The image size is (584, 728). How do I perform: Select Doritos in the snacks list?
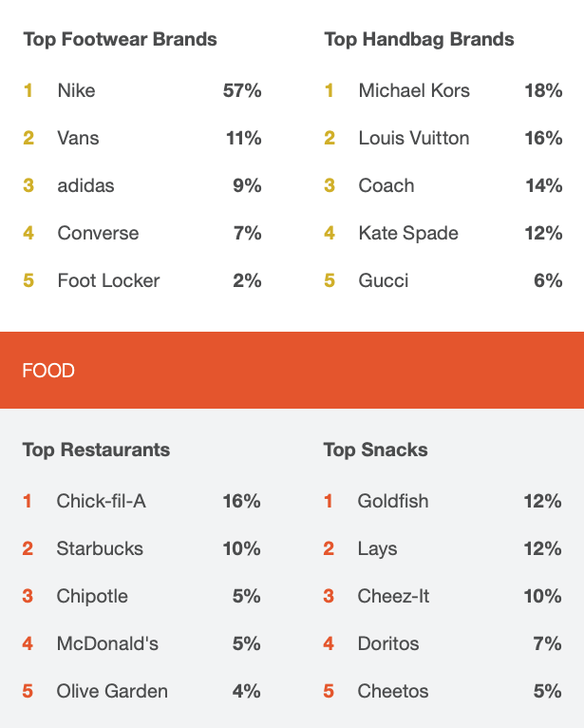point(388,644)
